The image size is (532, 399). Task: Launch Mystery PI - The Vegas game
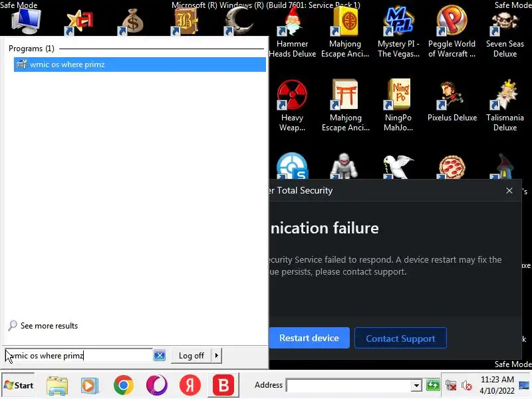398,31
